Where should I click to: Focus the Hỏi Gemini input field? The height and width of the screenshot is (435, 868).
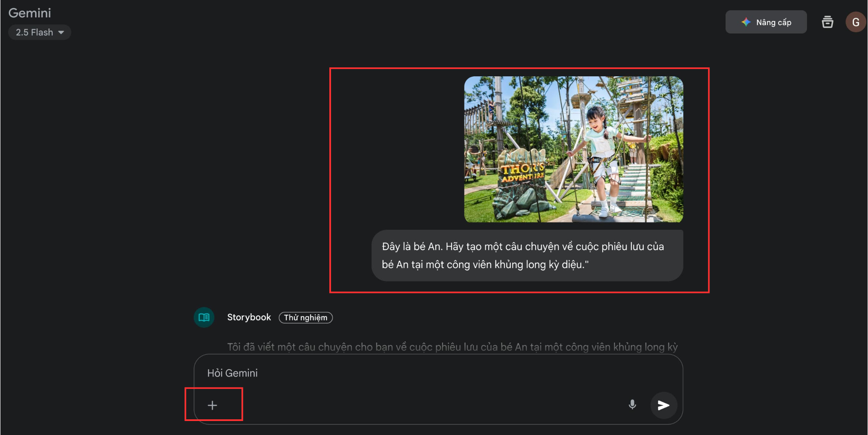438,373
